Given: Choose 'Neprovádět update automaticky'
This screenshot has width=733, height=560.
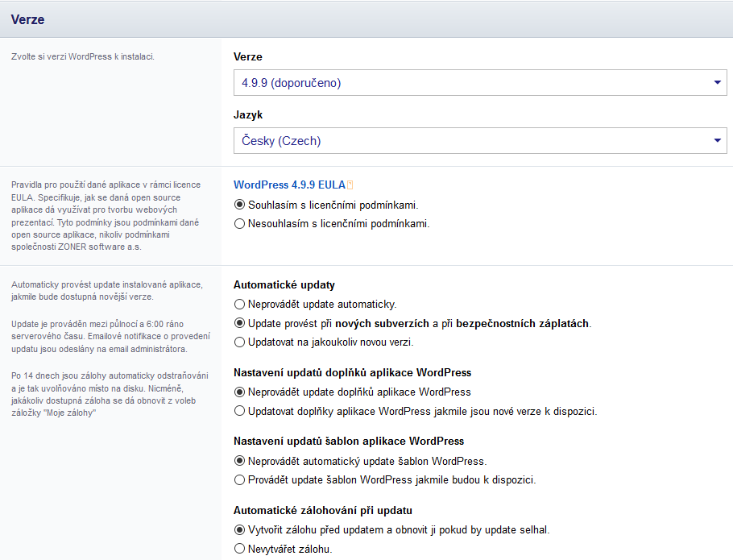Looking at the screenshot, I should click(239, 305).
